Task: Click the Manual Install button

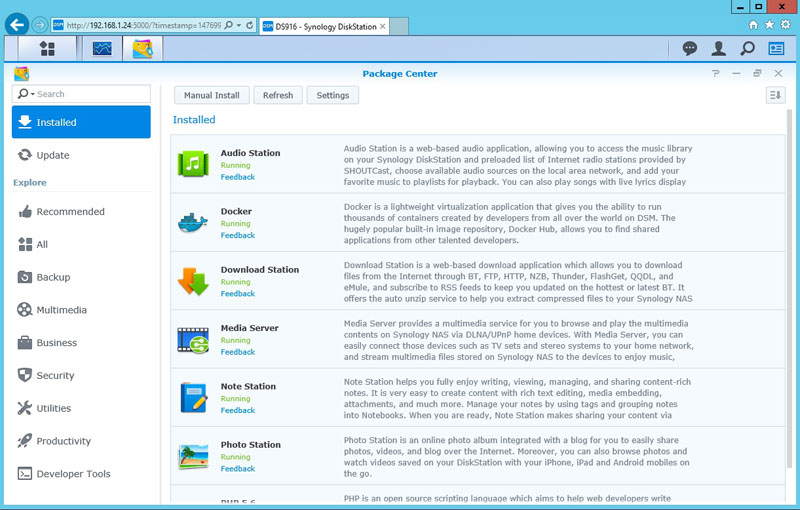Action: pos(212,95)
